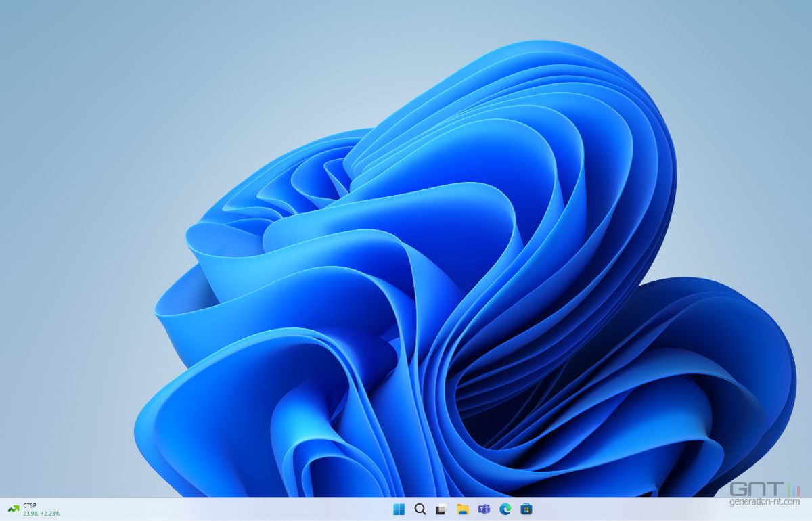Image resolution: width=812 pixels, height=521 pixels.
Task: Open Task View from the taskbar
Action: [x=441, y=509]
